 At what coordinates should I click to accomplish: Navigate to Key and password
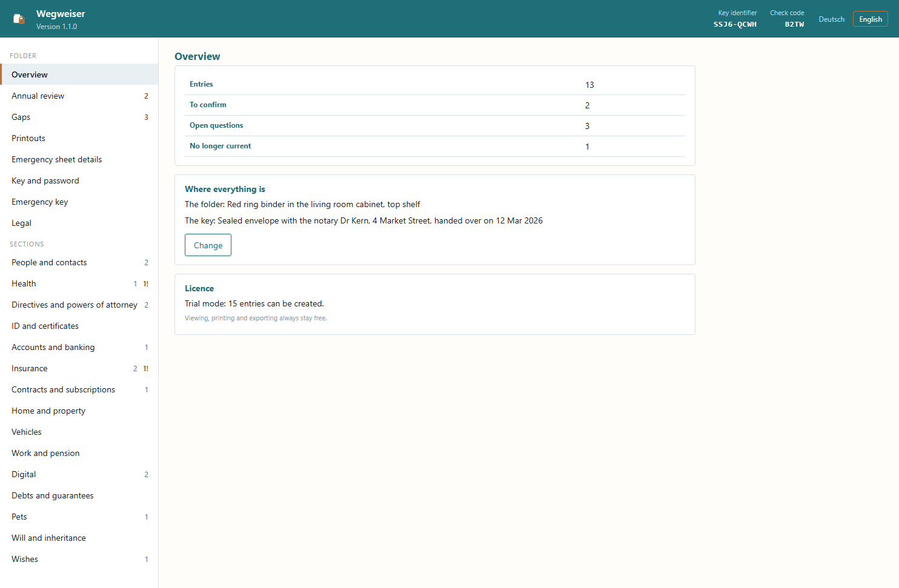pyautogui.click(x=79, y=180)
